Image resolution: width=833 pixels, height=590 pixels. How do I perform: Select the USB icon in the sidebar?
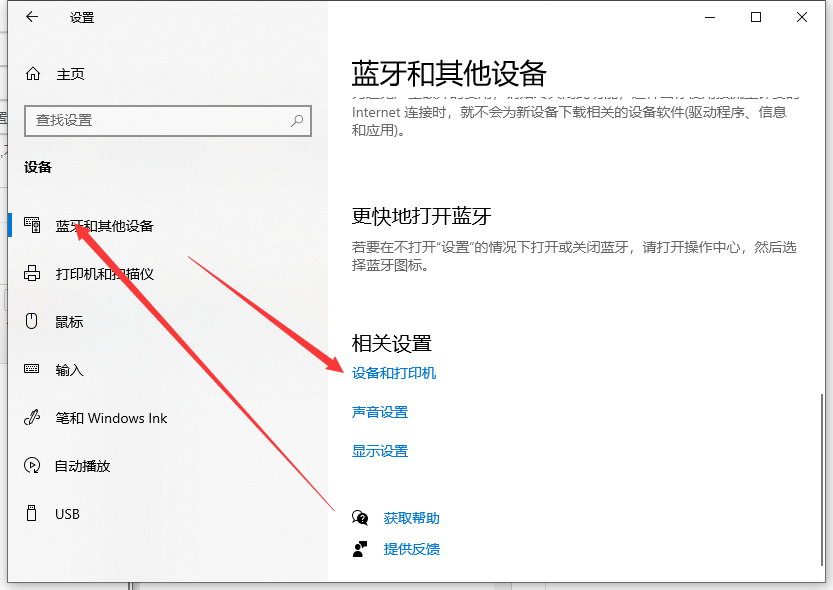point(32,514)
